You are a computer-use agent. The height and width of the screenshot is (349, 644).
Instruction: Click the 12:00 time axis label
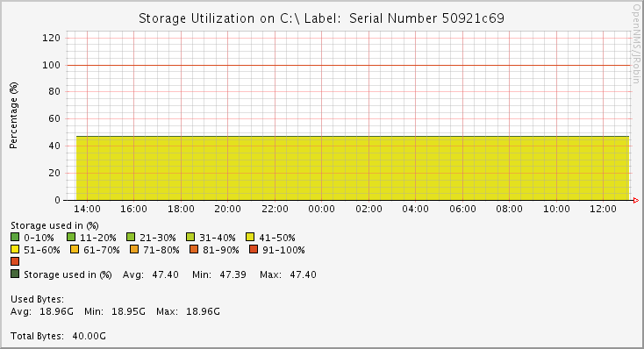(x=603, y=209)
